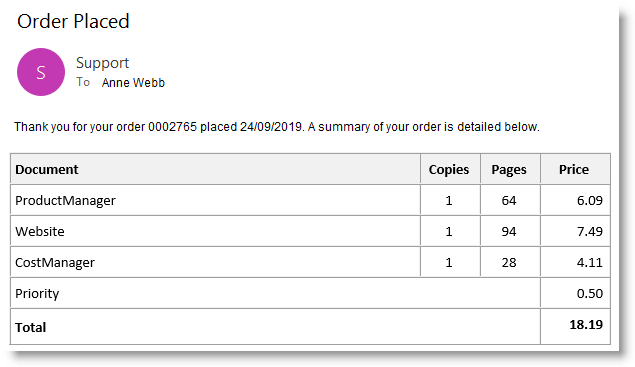635x367 pixels.
Task: Select the Copies column header
Action: (449, 169)
